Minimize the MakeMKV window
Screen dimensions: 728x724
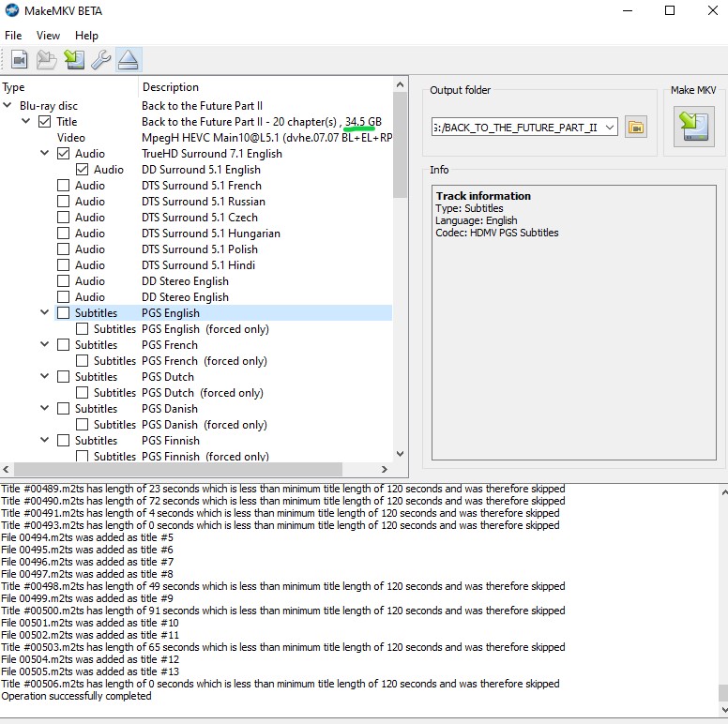[628, 10]
